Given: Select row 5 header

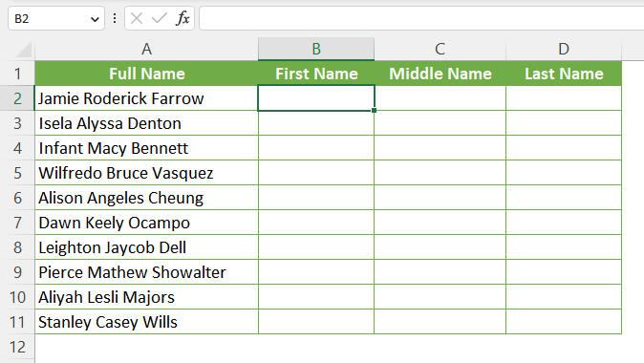Looking at the screenshot, I should [17, 173].
